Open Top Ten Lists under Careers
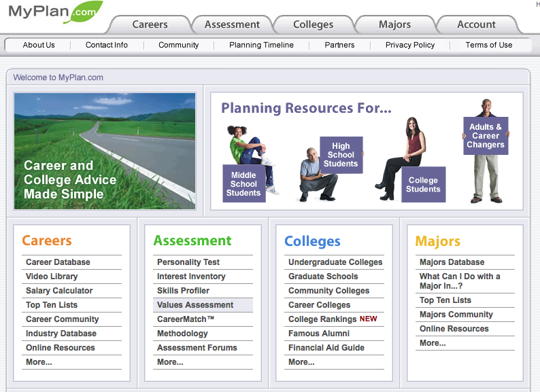540x392 pixels. point(52,305)
